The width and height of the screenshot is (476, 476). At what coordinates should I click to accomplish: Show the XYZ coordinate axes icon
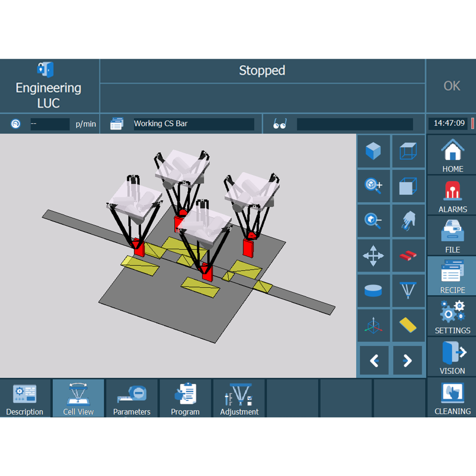(x=373, y=325)
